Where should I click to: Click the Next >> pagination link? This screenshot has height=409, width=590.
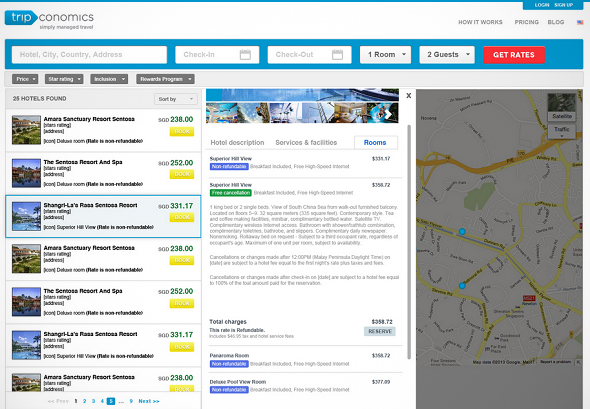[x=149, y=401]
